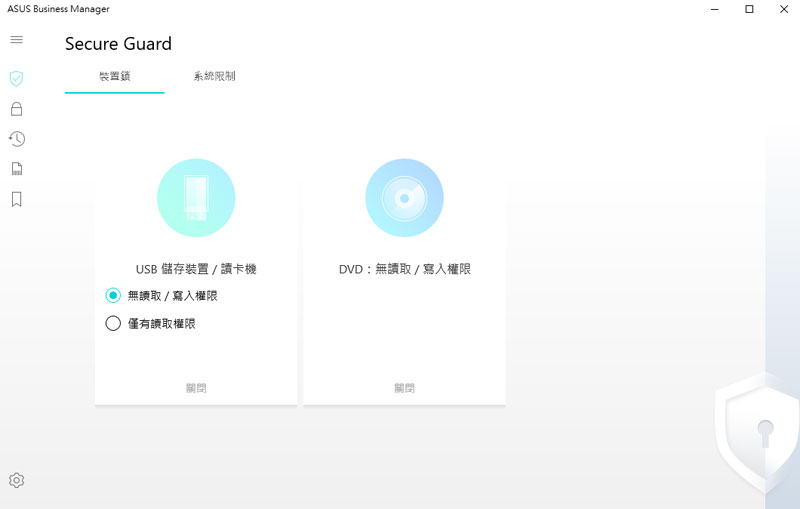The width and height of the screenshot is (800, 509).
Task: Switch to the 系統限制 tab
Action: click(x=214, y=77)
